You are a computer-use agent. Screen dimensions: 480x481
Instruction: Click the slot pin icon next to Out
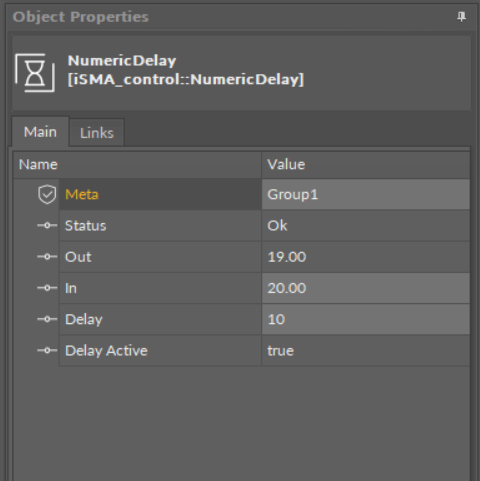pyautogui.click(x=47, y=257)
